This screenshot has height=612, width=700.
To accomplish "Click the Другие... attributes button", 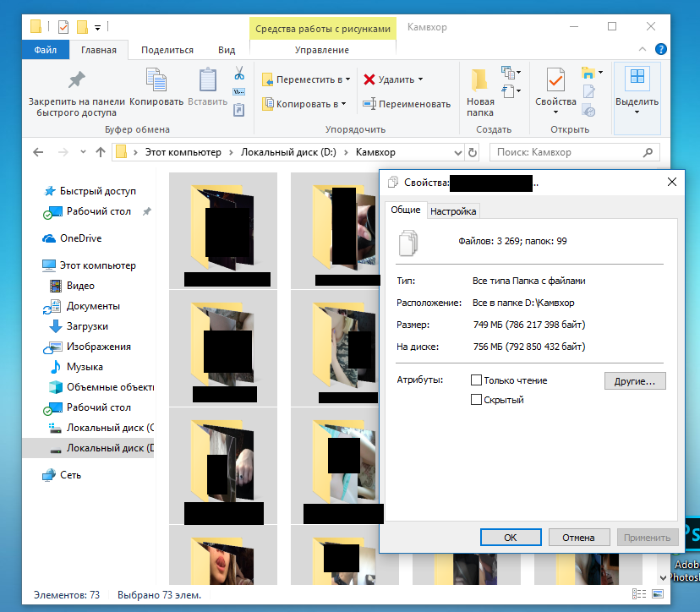I will click(x=635, y=381).
